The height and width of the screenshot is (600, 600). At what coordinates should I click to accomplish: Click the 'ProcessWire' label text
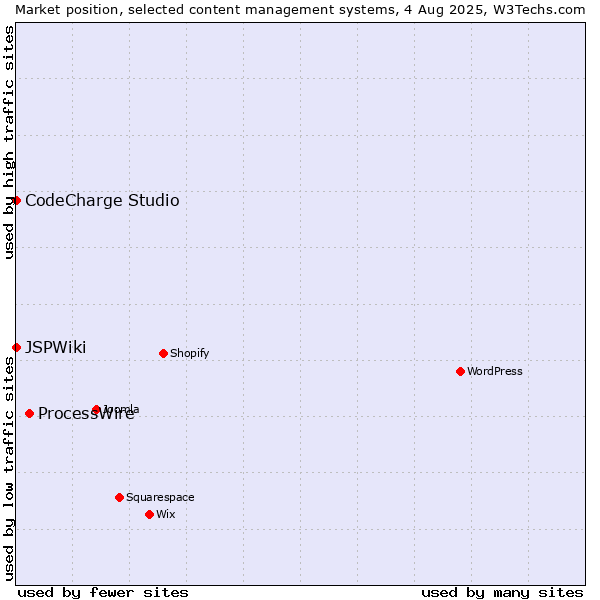point(86,414)
